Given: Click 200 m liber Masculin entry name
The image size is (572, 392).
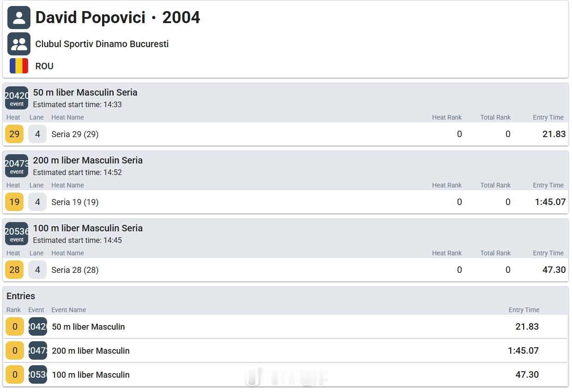Looking at the screenshot, I should tap(90, 350).
